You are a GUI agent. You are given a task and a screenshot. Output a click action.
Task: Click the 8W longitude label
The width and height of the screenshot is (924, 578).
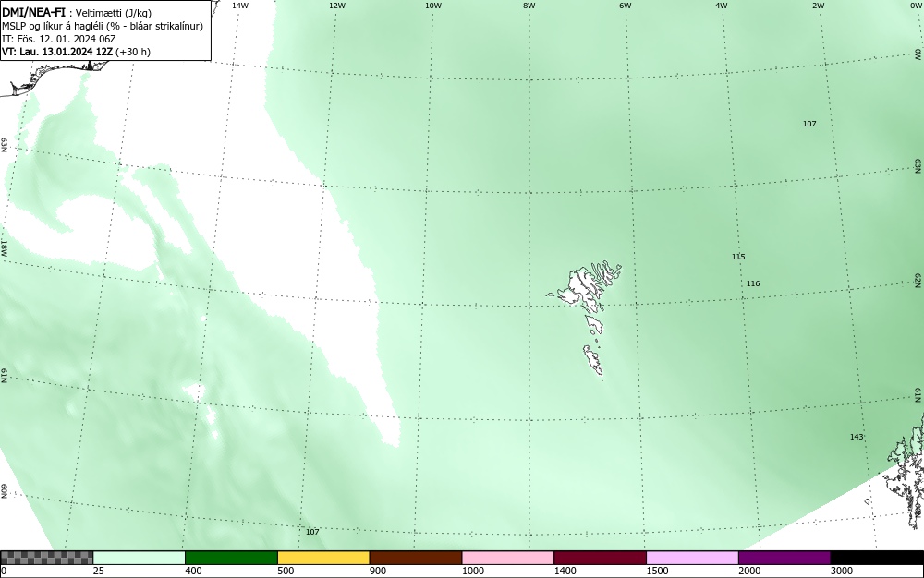[529, 6]
